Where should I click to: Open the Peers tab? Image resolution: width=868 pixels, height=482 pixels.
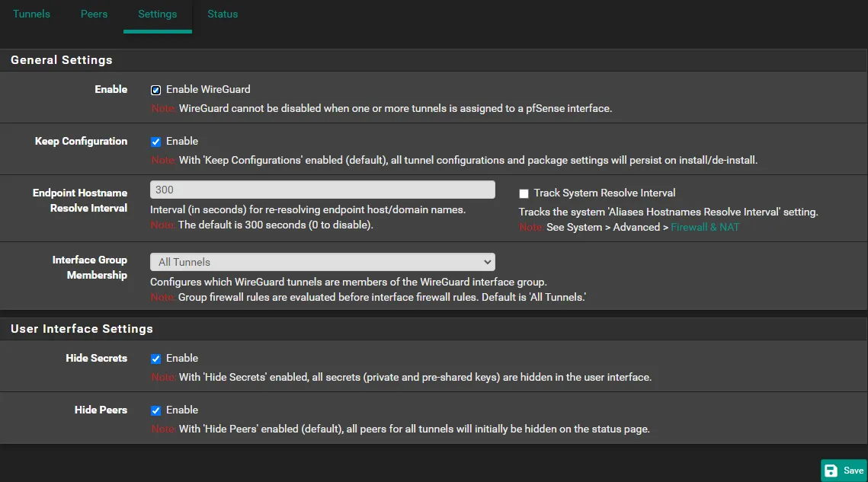point(94,13)
